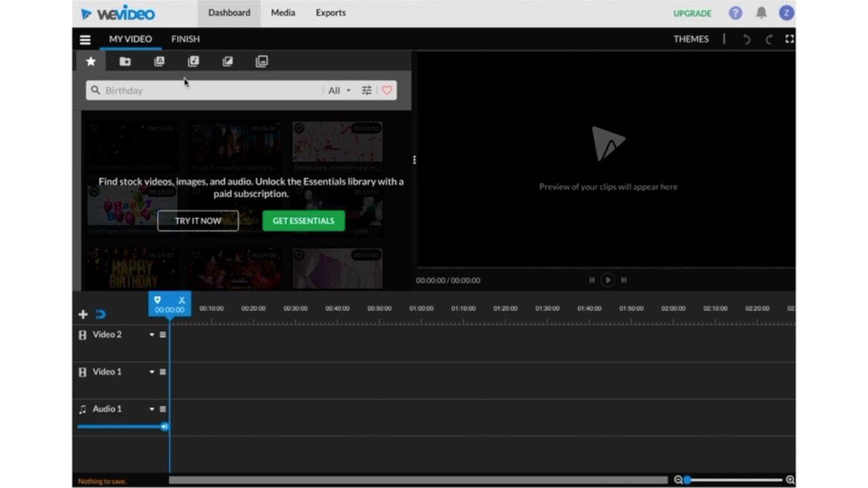
Task: Click the panel divider handle dots
Action: click(x=414, y=160)
